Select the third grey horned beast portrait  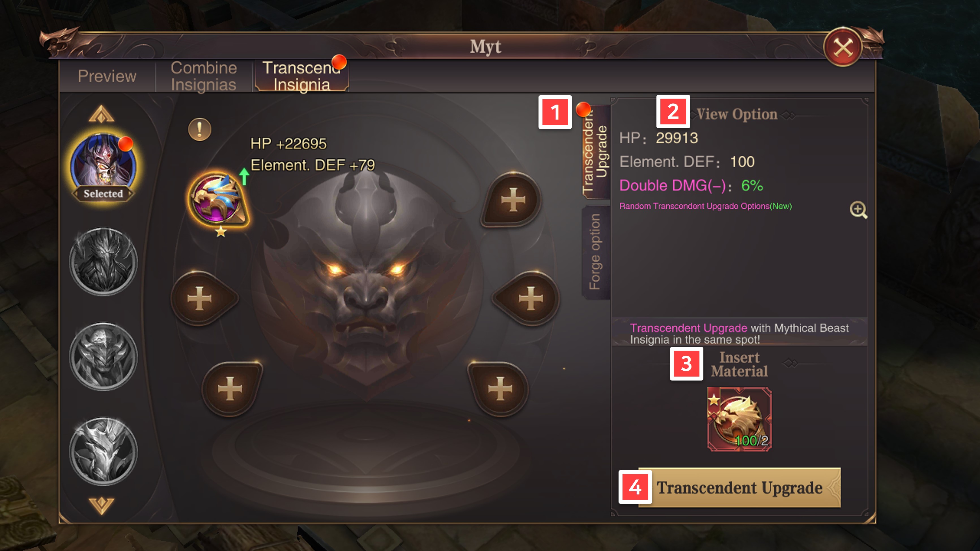(x=103, y=357)
